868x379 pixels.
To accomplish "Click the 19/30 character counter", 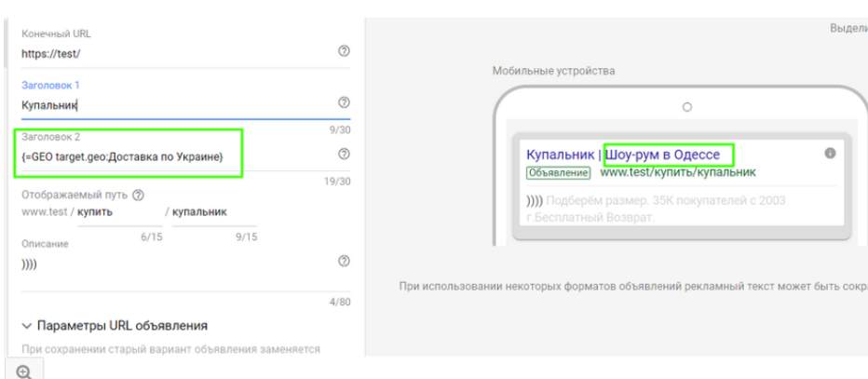I will [x=337, y=182].
